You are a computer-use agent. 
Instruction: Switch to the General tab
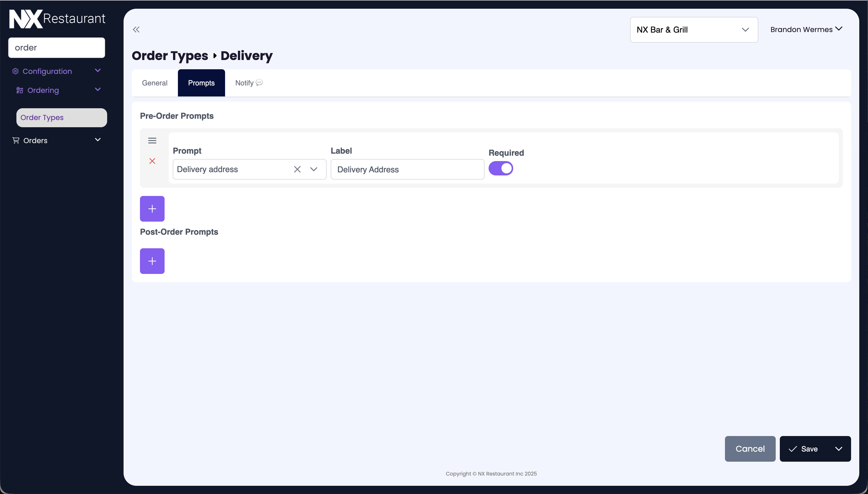pos(155,83)
